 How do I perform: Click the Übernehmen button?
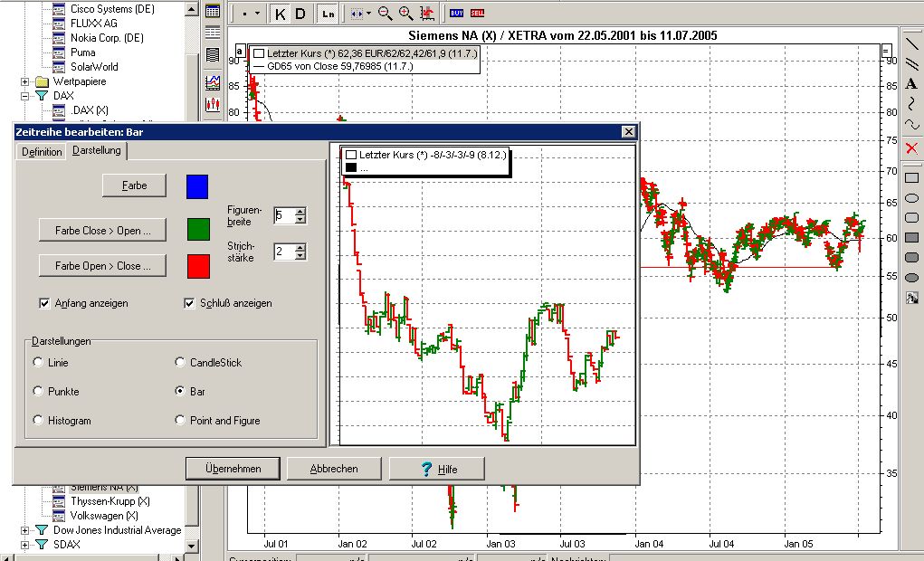233,469
